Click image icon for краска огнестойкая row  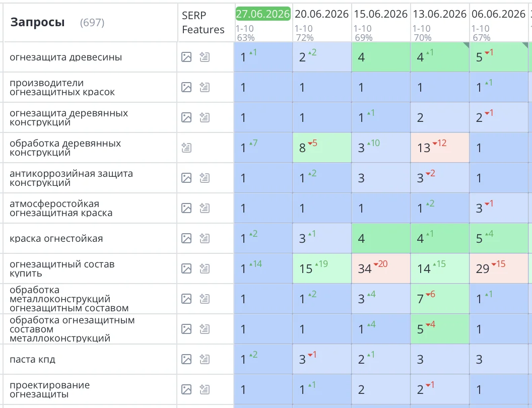coord(186,238)
